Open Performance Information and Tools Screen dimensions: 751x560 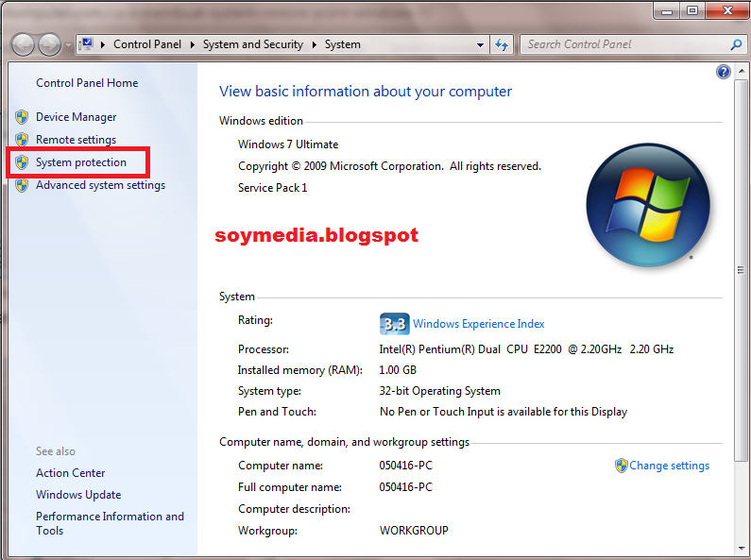click(x=110, y=523)
